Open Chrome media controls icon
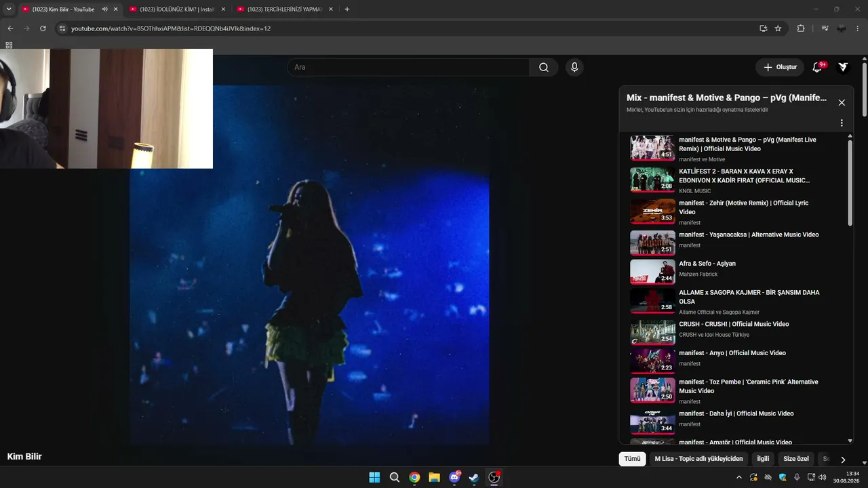868x488 pixels. (x=825, y=28)
